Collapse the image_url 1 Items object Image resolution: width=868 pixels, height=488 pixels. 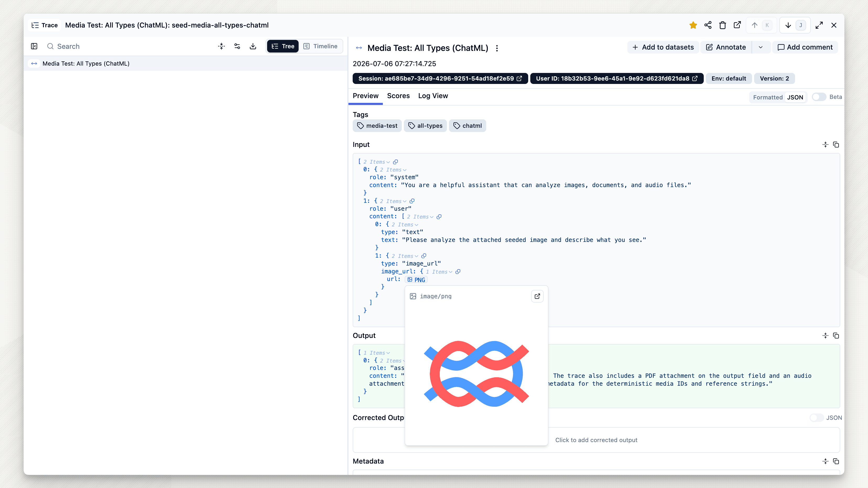[439, 272]
